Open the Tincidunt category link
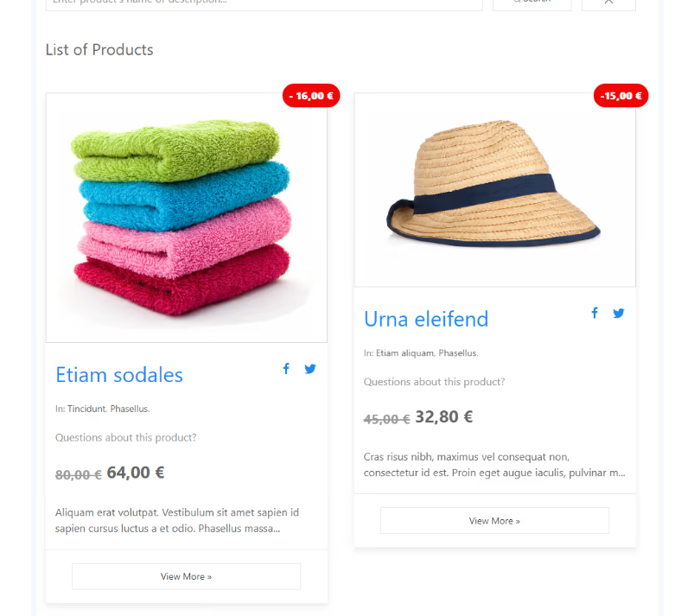 (86, 409)
